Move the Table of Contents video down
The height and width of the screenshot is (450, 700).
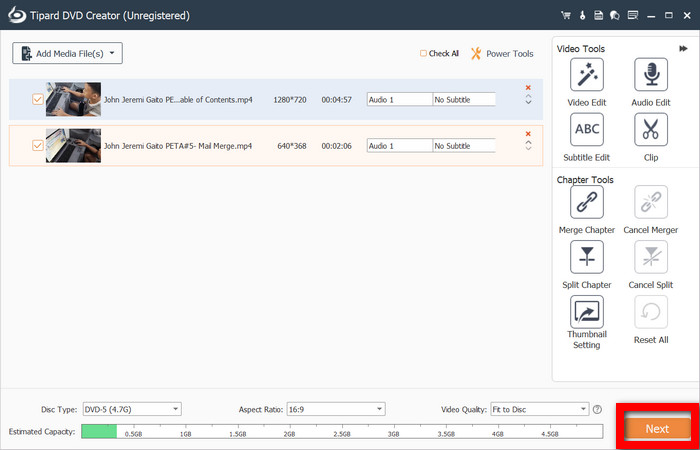529,103
